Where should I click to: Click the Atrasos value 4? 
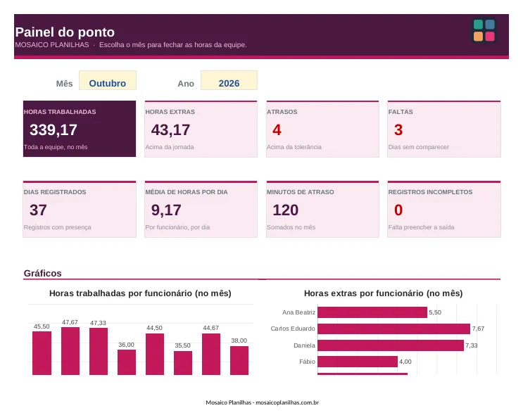[277, 129]
